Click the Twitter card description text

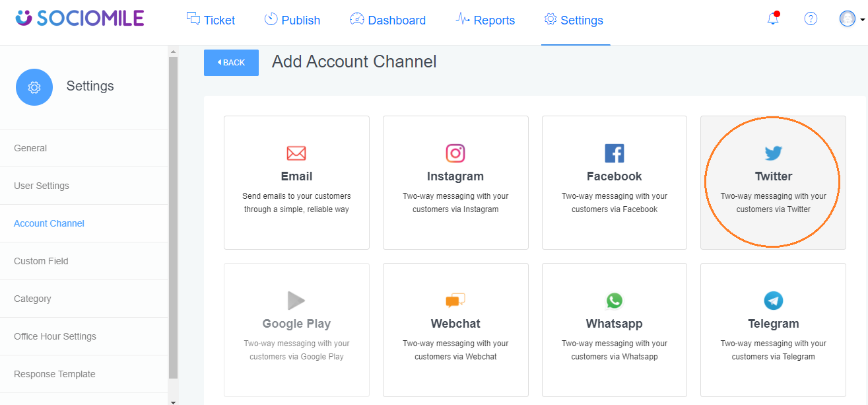tap(774, 203)
